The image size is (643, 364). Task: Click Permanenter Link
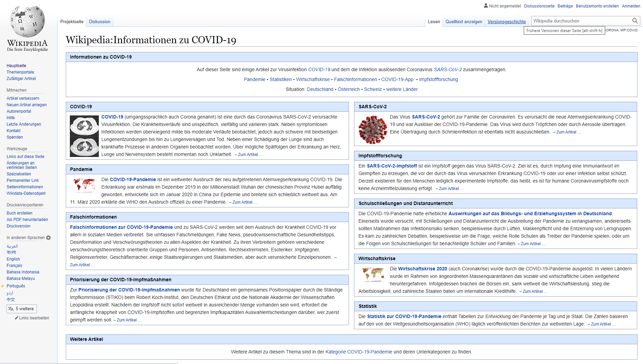23,180
